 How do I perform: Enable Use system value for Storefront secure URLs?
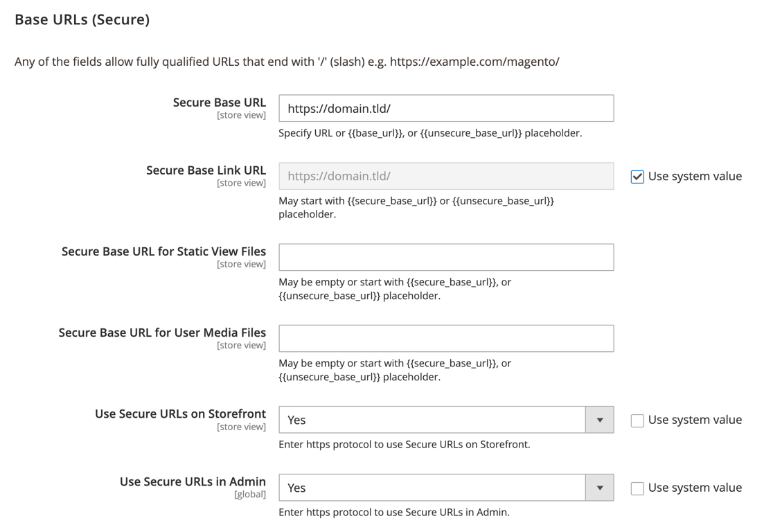click(x=637, y=420)
